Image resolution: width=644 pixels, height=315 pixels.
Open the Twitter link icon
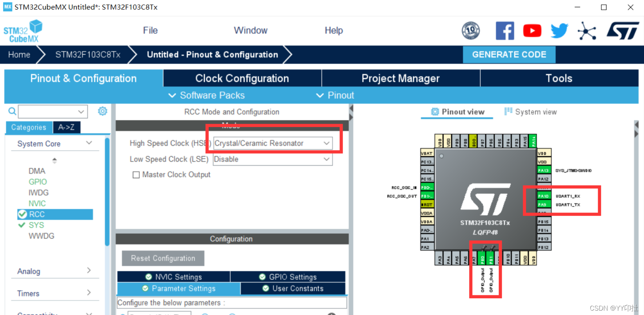click(x=559, y=31)
